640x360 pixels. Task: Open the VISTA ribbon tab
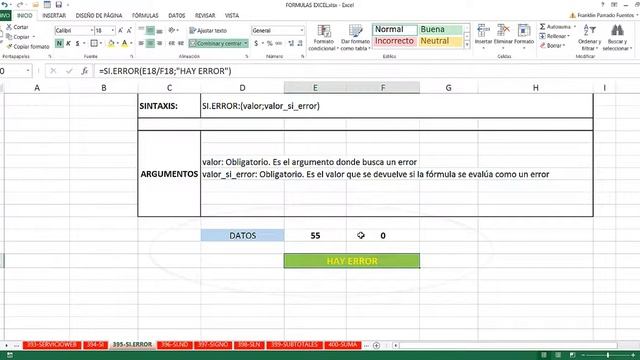[x=232, y=16]
